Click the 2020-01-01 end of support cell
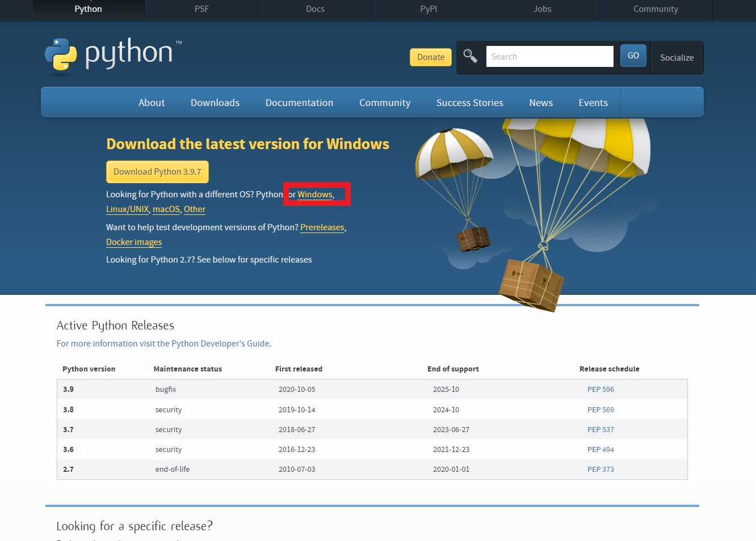Viewport: 756px width, 541px height. 451,470
